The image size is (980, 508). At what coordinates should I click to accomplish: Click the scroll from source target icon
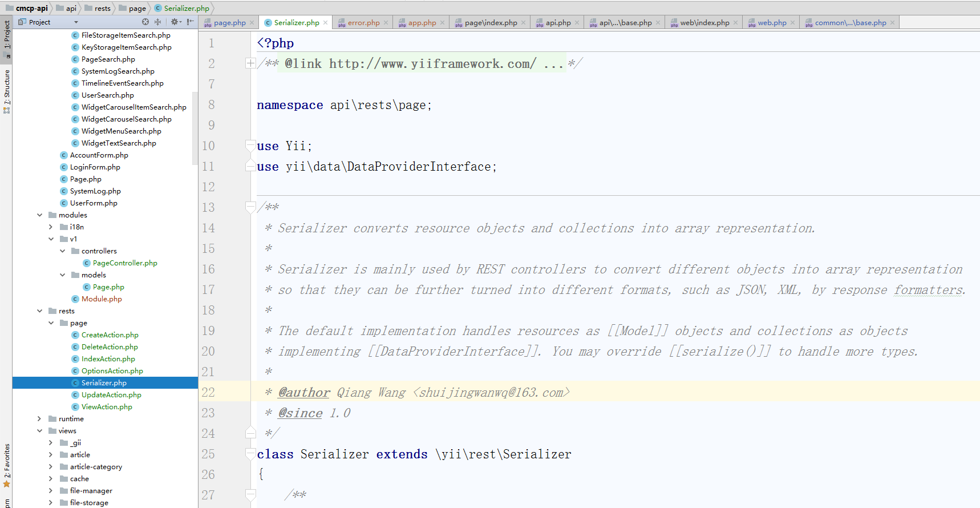145,22
